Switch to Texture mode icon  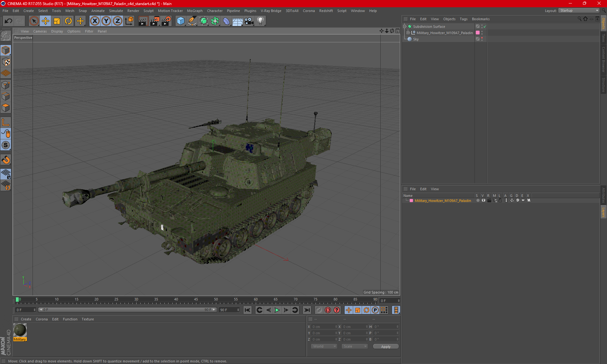[6, 62]
